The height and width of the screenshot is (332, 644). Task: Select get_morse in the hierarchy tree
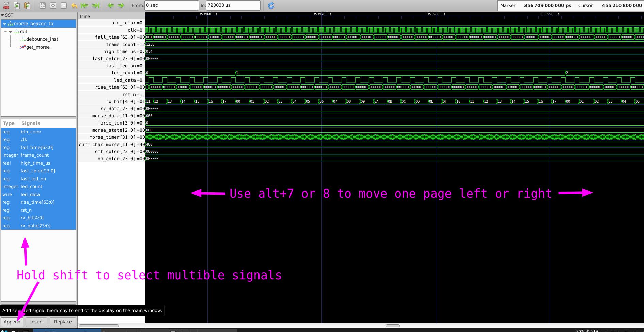(37, 47)
